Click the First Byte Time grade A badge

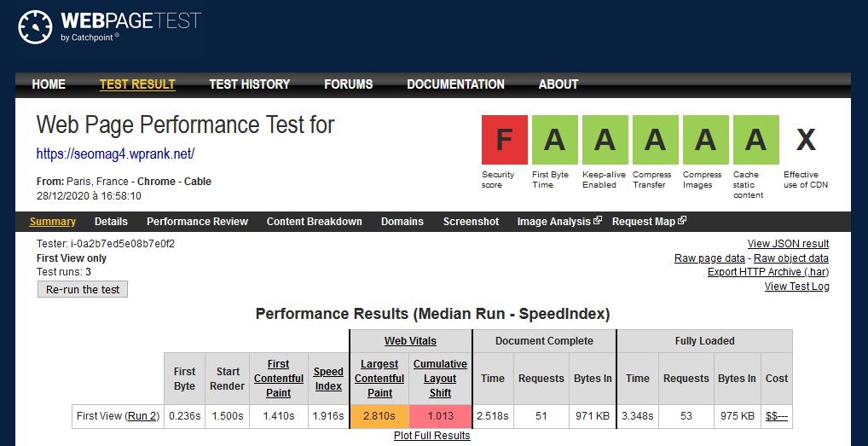point(554,139)
